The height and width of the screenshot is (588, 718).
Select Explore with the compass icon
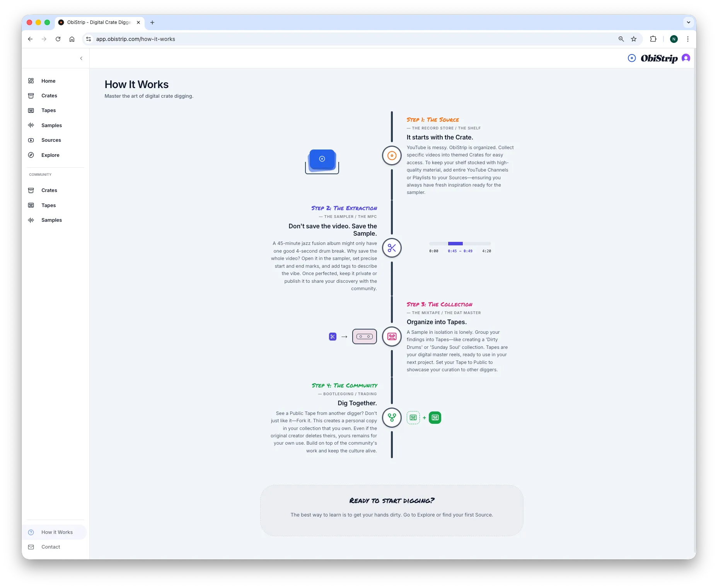pyautogui.click(x=50, y=155)
